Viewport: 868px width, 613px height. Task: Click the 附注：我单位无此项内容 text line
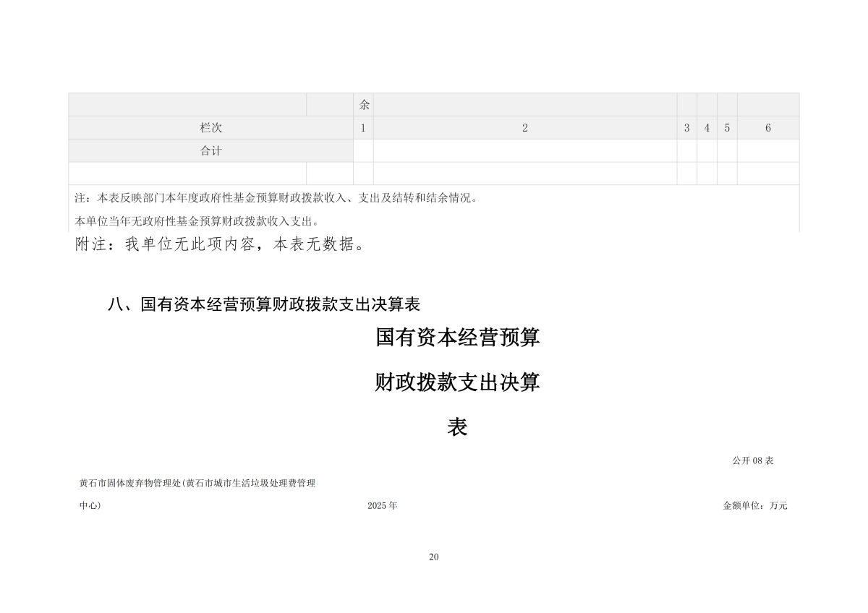pyautogui.click(x=221, y=244)
